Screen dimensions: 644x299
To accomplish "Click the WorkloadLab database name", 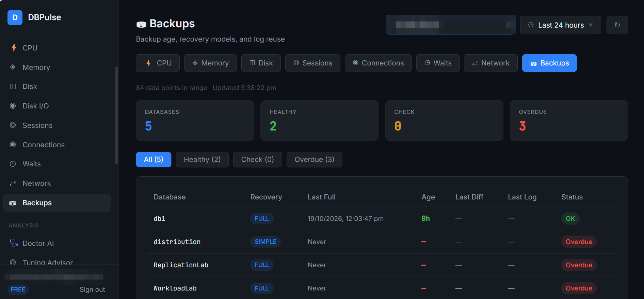I will point(175,288).
